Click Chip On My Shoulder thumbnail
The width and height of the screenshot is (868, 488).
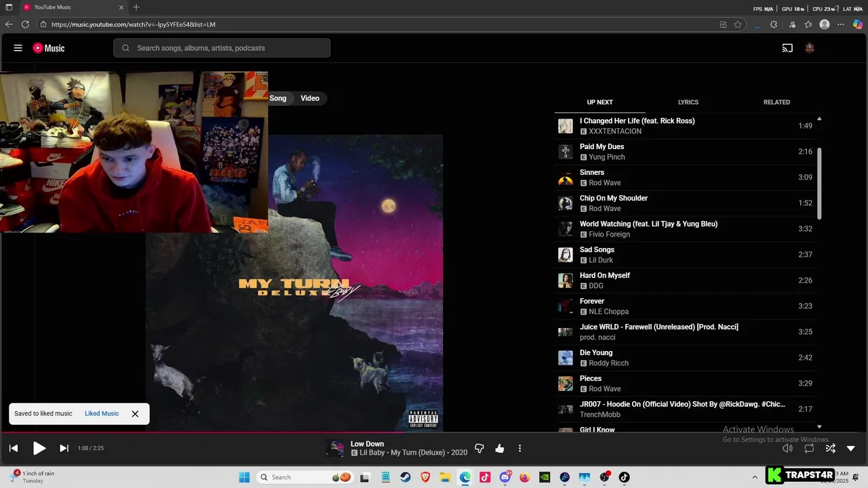pyautogui.click(x=566, y=203)
